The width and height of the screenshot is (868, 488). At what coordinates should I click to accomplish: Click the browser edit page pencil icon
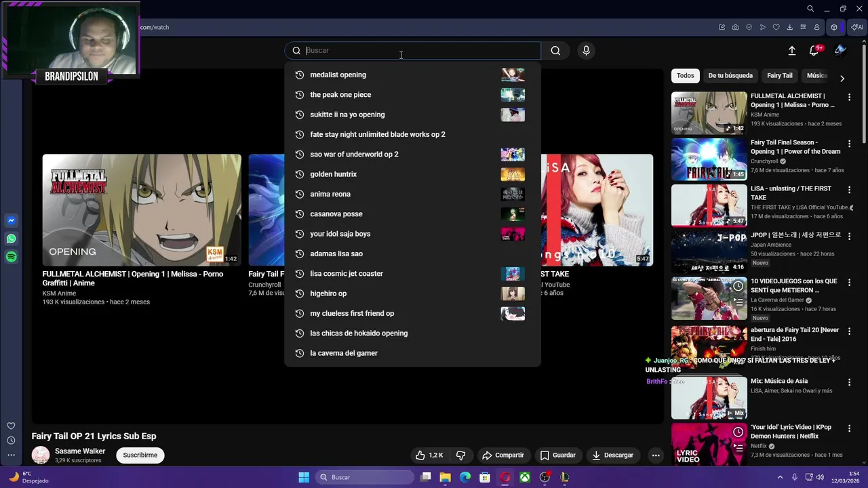pos(722,27)
